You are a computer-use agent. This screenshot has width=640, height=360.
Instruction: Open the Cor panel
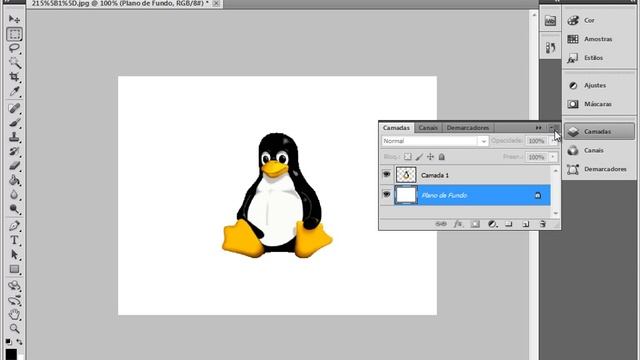click(x=599, y=20)
